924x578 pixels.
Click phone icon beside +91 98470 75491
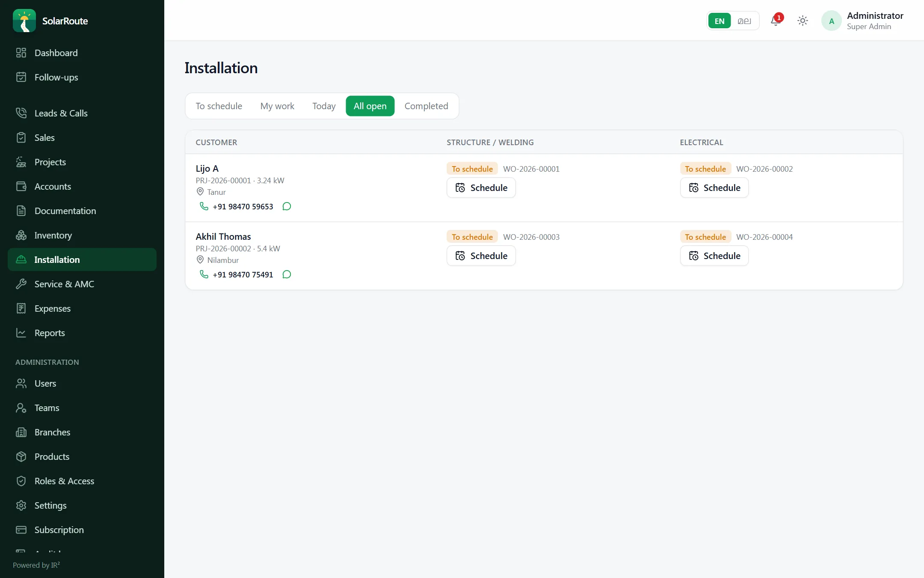(204, 274)
